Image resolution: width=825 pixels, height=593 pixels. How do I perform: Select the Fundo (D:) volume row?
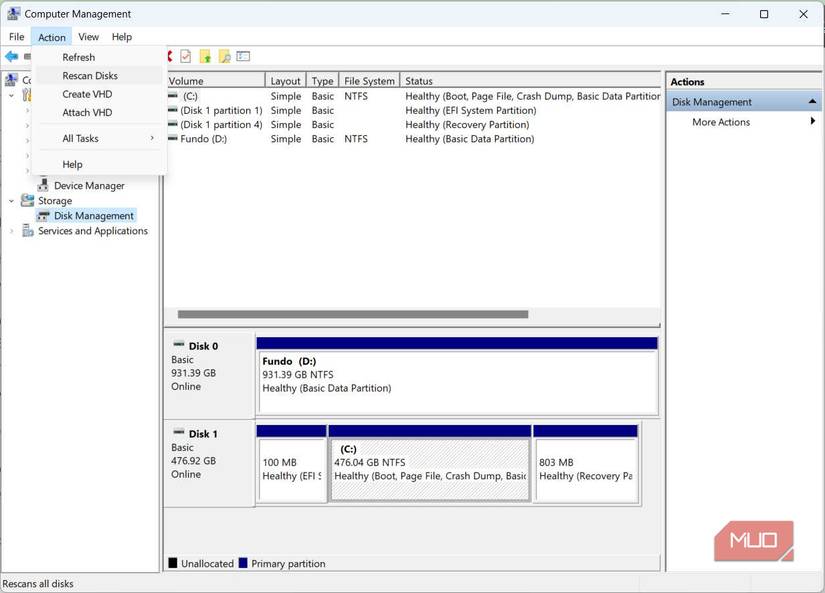pyautogui.click(x=413, y=138)
